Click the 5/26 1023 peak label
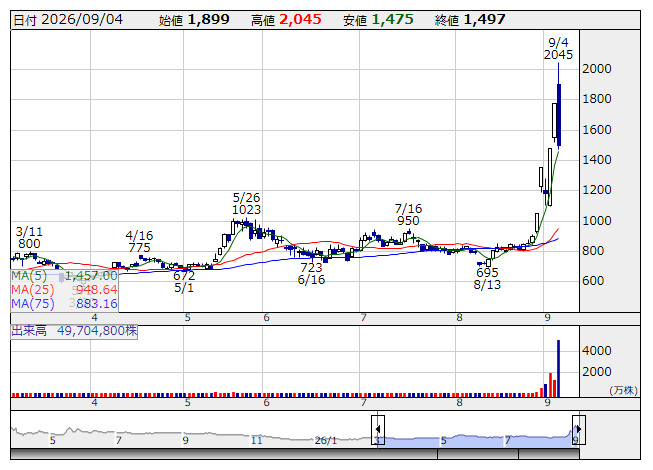This screenshot has width=653, height=470. 247,204
